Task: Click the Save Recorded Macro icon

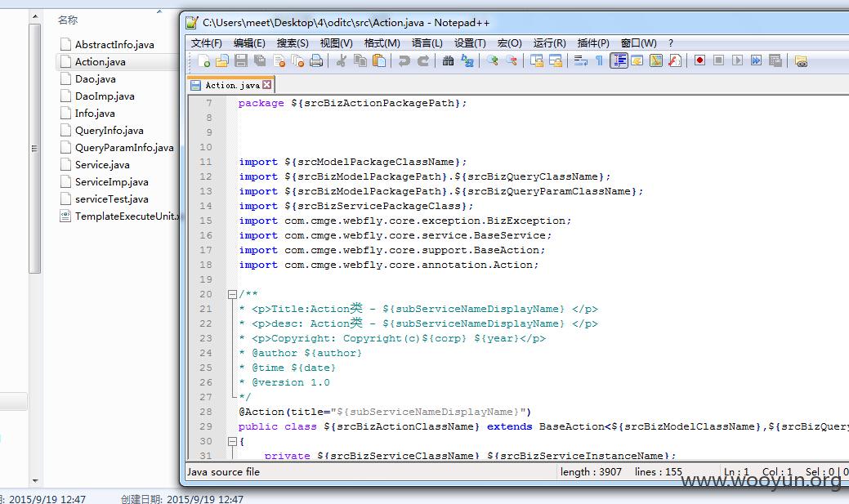Action: (775, 60)
